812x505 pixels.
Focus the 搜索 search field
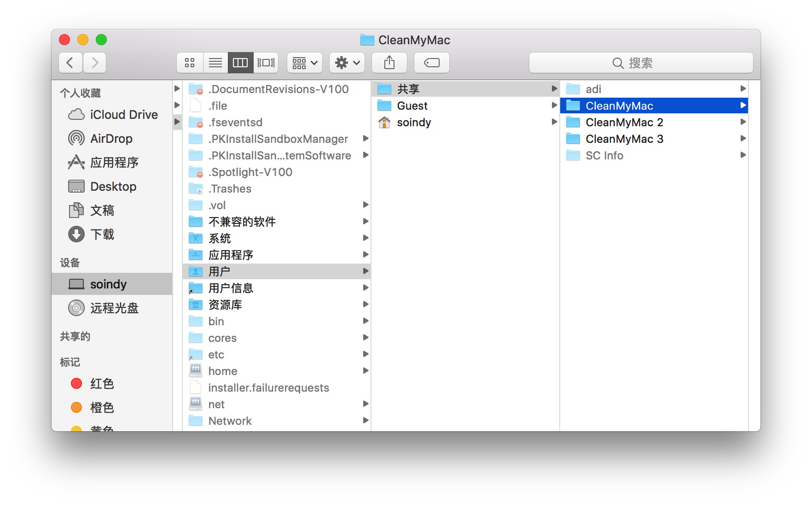tap(641, 63)
